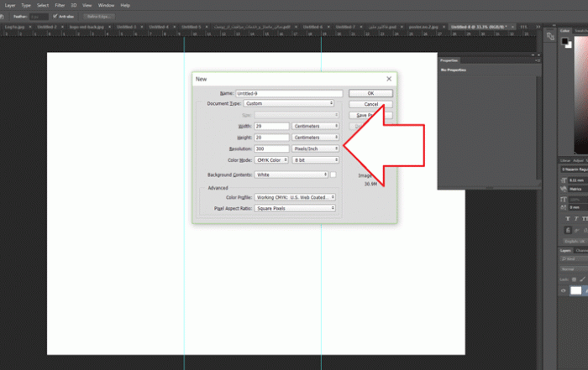Open the Color Profile dropdown

coord(295,197)
